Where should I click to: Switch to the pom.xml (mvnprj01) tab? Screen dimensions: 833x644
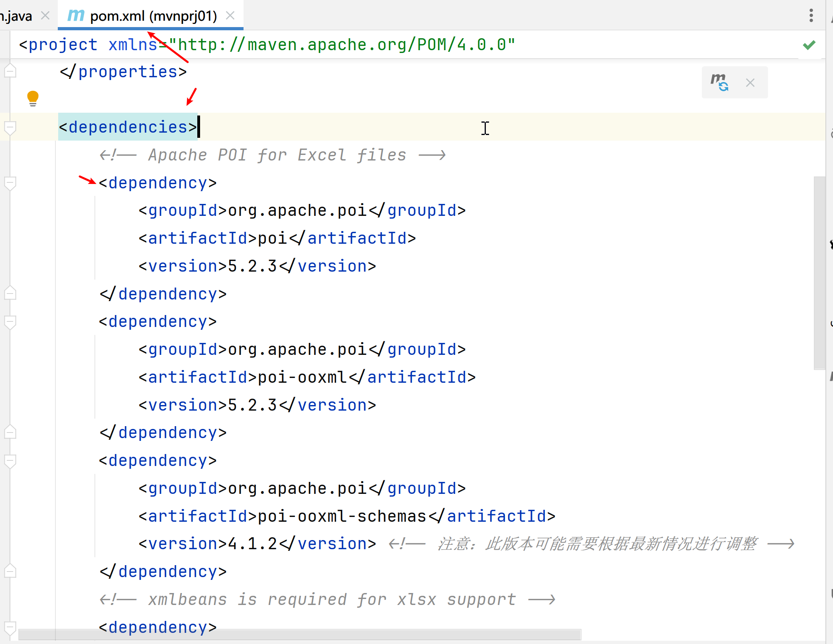point(153,16)
